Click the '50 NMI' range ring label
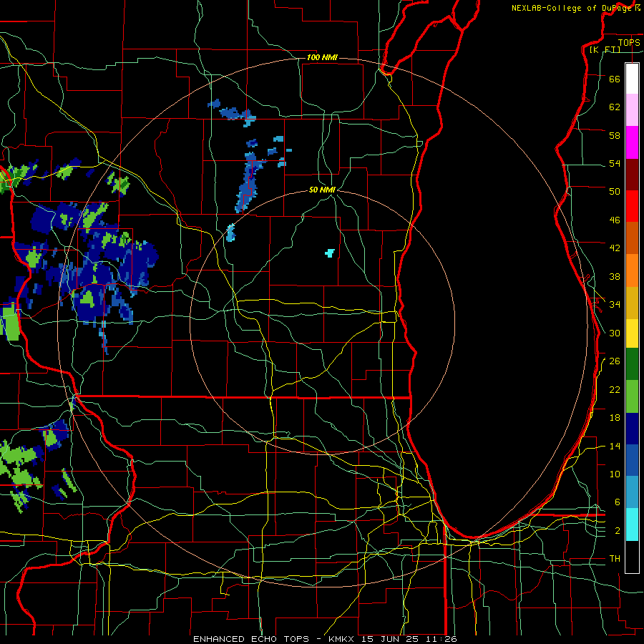The height and width of the screenshot is (644, 644). point(322,190)
